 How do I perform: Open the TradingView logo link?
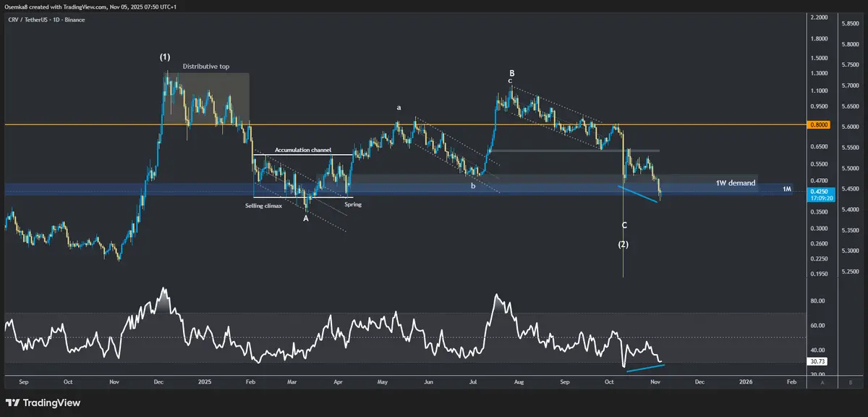(43, 403)
